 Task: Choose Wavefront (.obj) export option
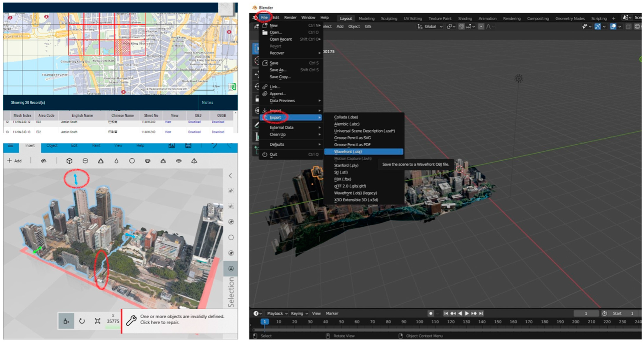[x=348, y=152]
